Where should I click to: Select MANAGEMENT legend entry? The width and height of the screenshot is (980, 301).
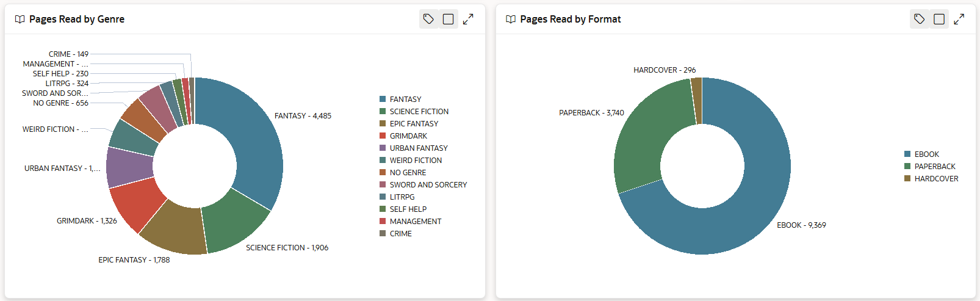[411, 221]
